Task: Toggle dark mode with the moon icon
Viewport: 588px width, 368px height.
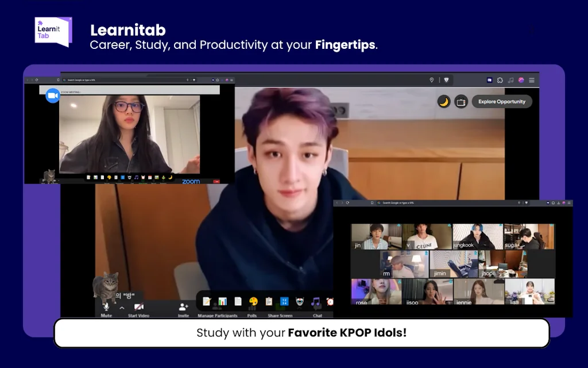Action: point(444,102)
